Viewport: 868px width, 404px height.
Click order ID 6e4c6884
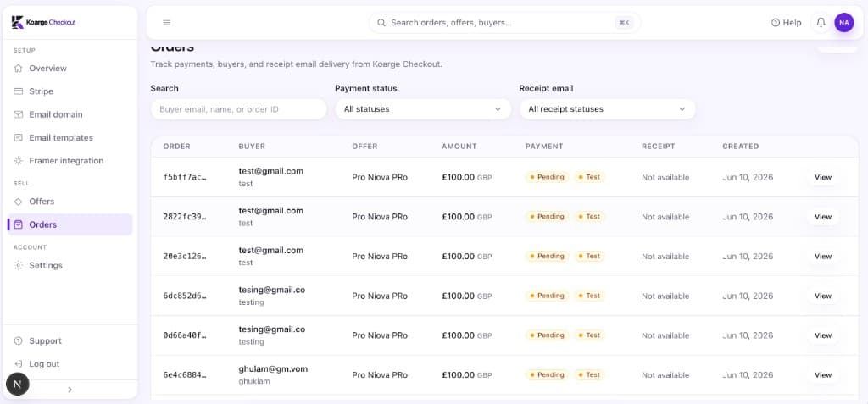click(x=185, y=375)
